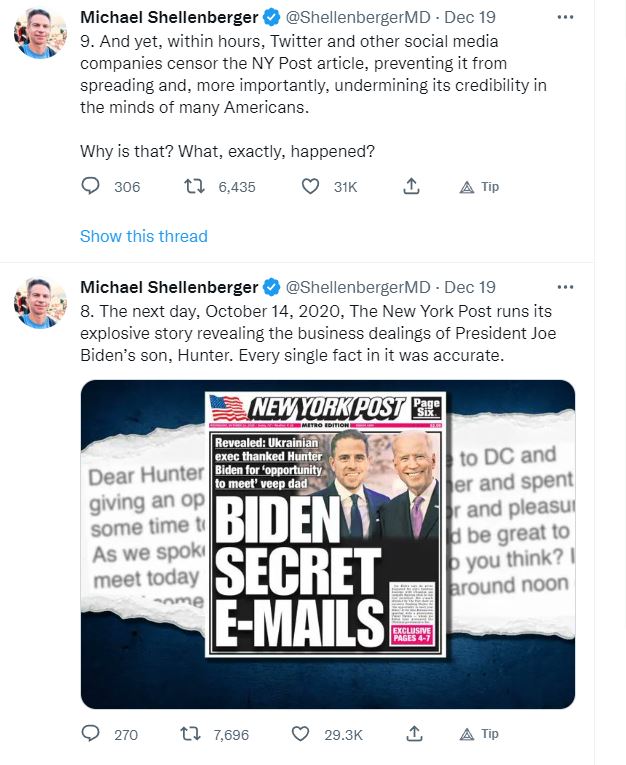Open more options on the second tweet
The image size is (626, 765).
coord(564,286)
